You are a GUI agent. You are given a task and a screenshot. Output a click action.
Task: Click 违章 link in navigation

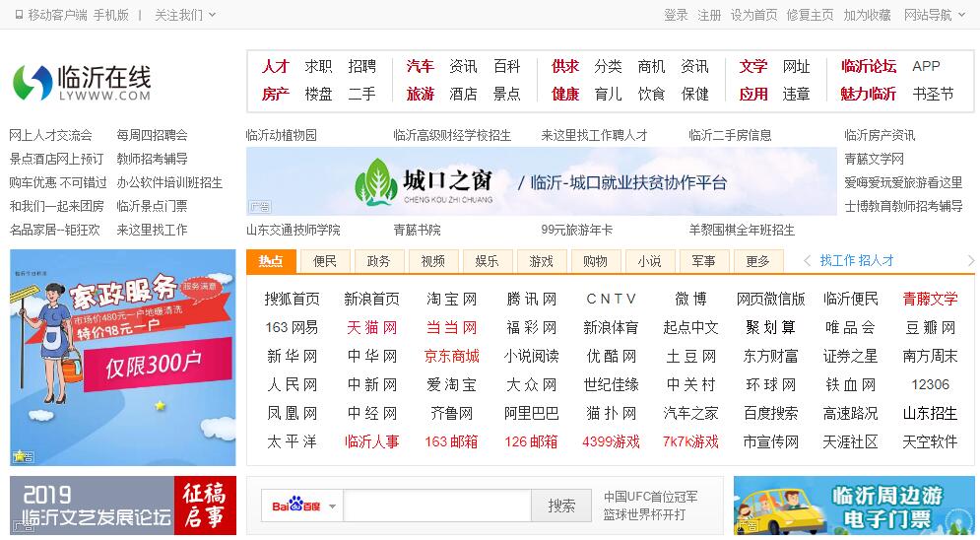[x=796, y=95]
